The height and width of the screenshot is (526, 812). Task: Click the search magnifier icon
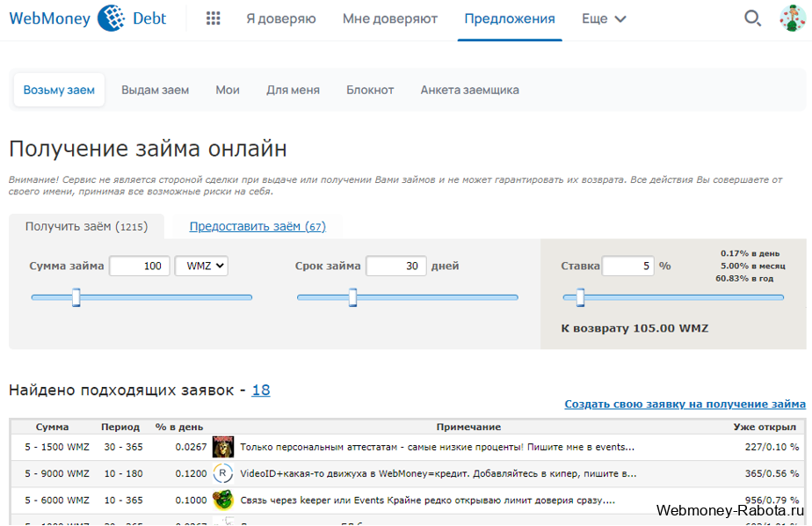point(752,18)
